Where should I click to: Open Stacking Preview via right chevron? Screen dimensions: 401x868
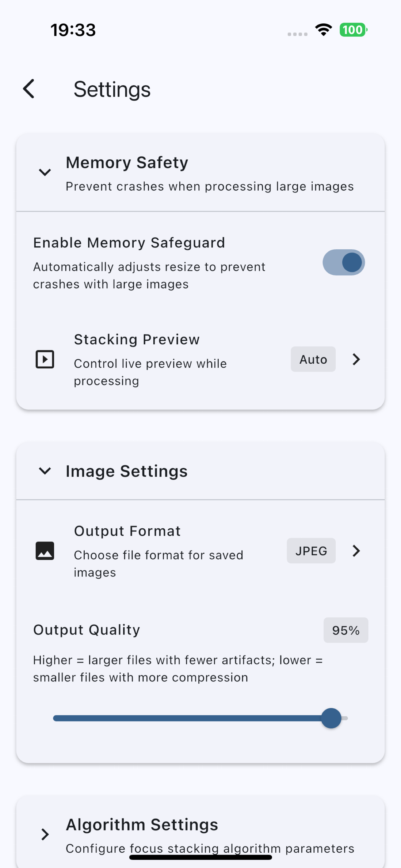pyautogui.click(x=356, y=359)
